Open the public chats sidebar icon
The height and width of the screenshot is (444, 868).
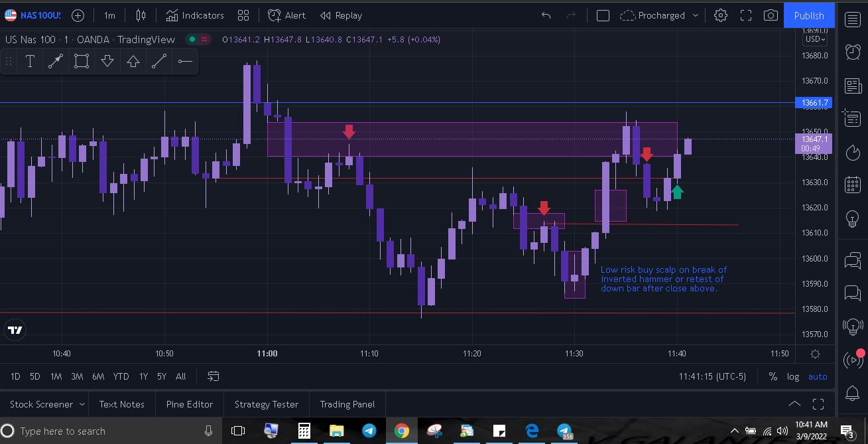tap(853, 260)
